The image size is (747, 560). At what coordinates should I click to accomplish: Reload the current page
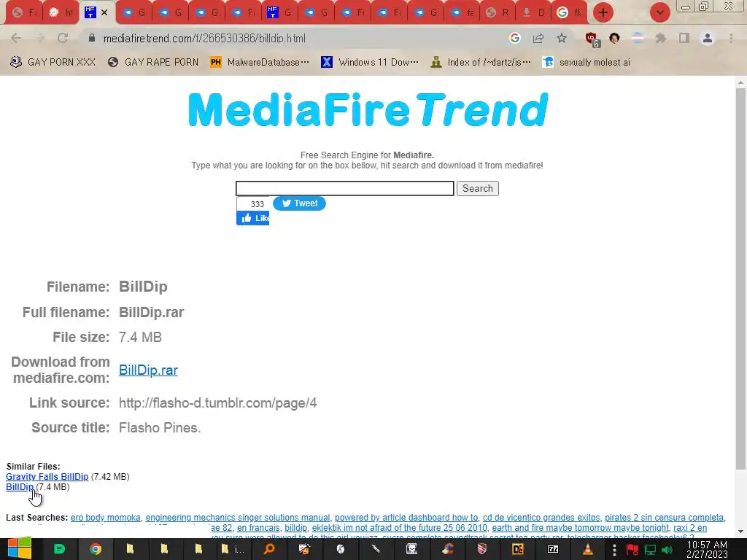[63, 38]
